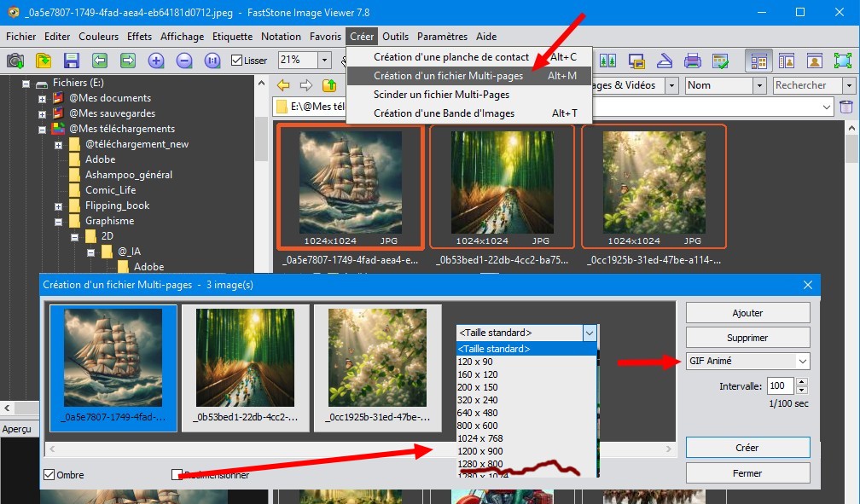The width and height of the screenshot is (860, 504).
Task: Click the printer icon in toolbar
Action: coord(692,61)
